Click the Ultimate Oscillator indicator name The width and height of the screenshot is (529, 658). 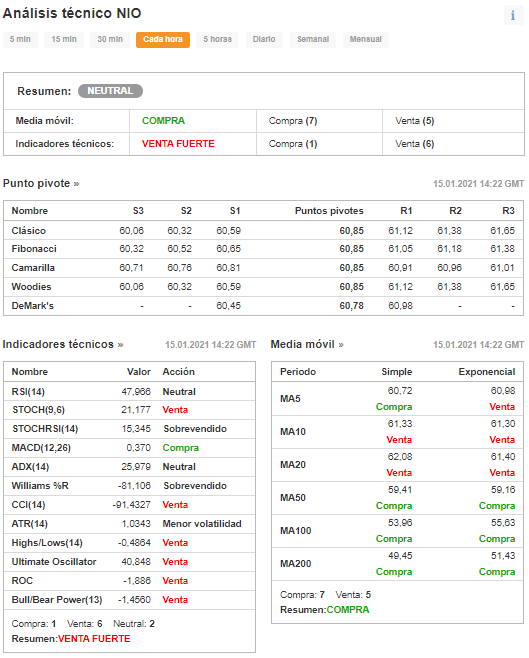(x=54, y=562)
